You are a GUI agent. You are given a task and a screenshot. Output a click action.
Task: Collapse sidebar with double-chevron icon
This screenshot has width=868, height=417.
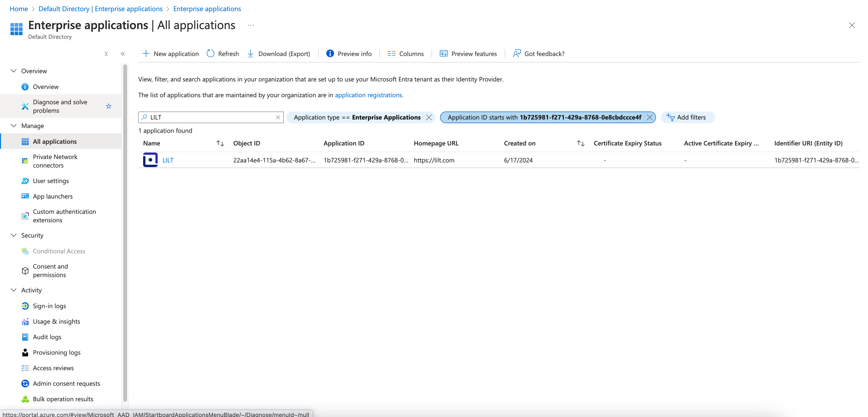123,54
